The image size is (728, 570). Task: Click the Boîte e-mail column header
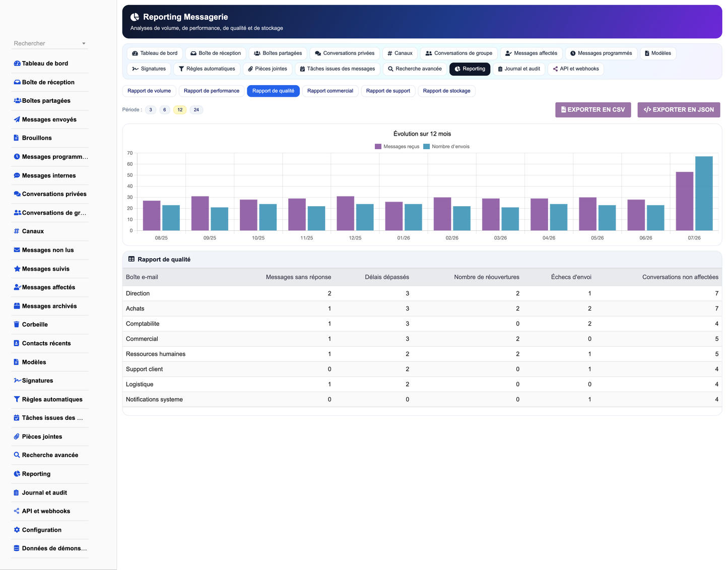(142, 277)
